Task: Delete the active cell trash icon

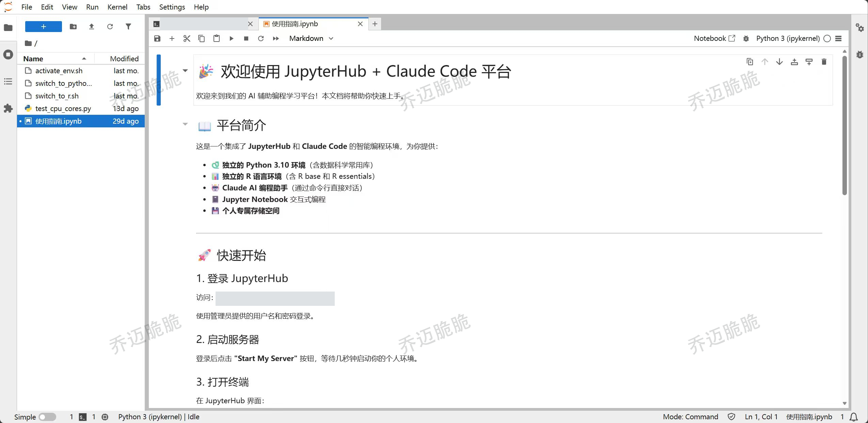Action: tap(824, 62)
